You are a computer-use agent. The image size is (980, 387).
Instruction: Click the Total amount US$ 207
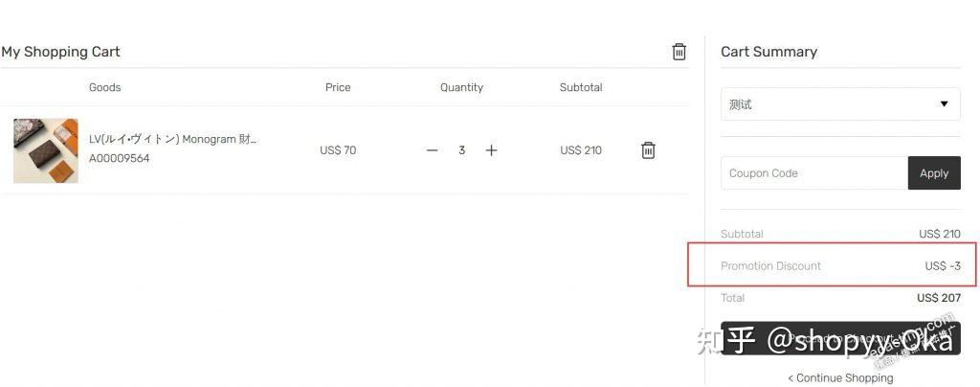(938, 298)
